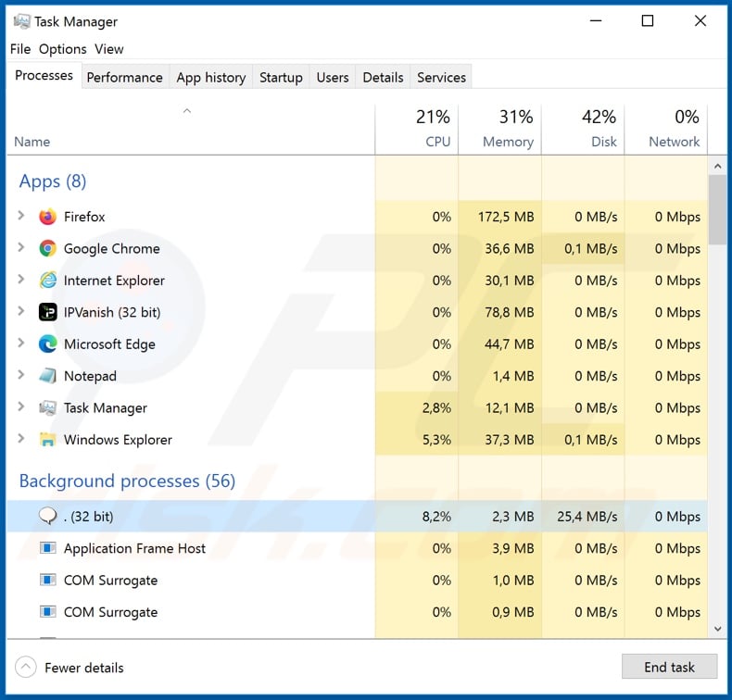This screenshot has width=732, height=700.
Task: Click the Internet Explorer icon
Action: pyautogui.click(x=47, y=281)
